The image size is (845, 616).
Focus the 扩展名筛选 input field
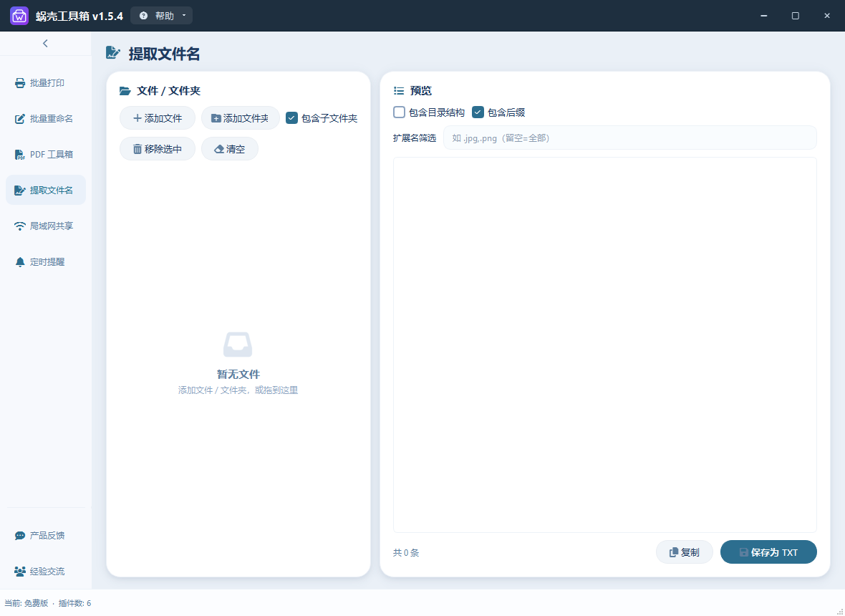pyautogui.click(x=630, y=138)
